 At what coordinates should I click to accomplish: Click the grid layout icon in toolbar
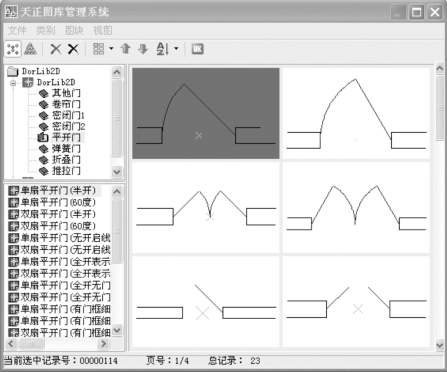tap(98, 49)
